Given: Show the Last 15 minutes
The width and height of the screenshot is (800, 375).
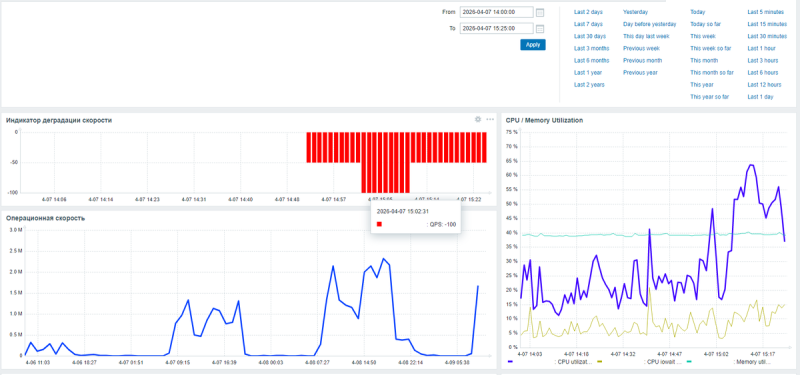Looking at the screenshot, I should point(767,24).
